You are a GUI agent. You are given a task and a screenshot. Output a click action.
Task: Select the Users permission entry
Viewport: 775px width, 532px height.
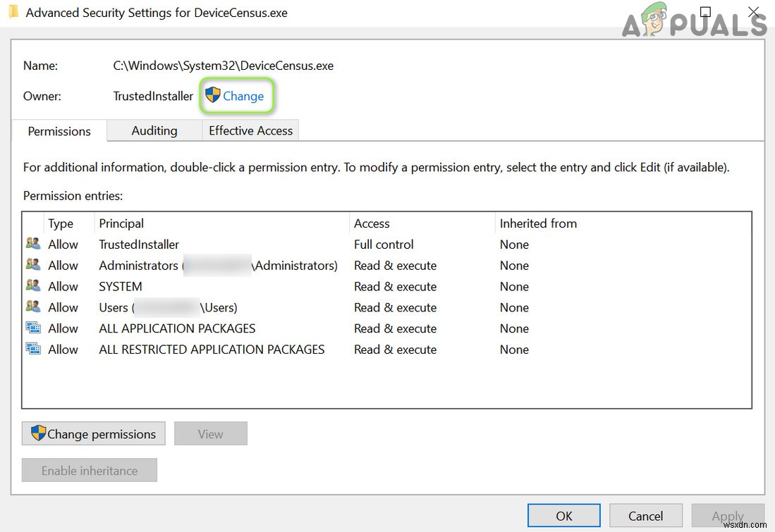click(x=387, y=307)
